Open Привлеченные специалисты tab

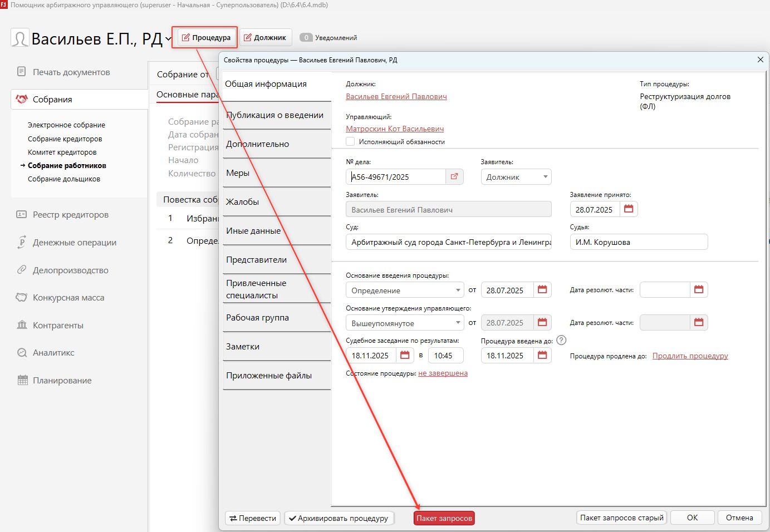[277, 289]
